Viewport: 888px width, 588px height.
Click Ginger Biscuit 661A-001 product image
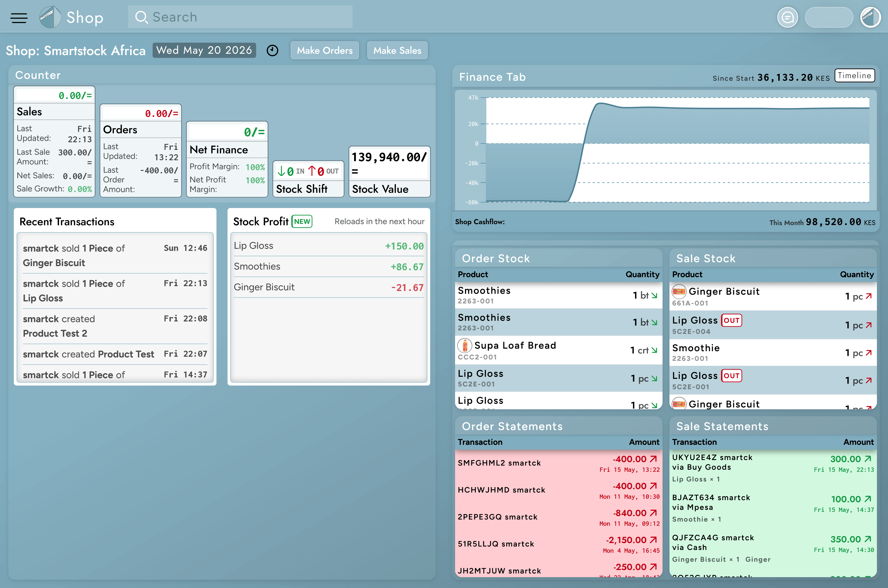coord(679,291)
